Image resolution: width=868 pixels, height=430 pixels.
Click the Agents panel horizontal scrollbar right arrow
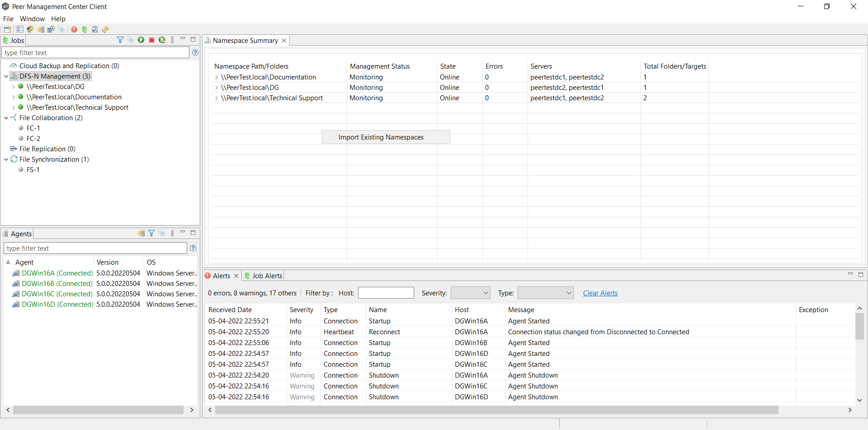point(192,410)
